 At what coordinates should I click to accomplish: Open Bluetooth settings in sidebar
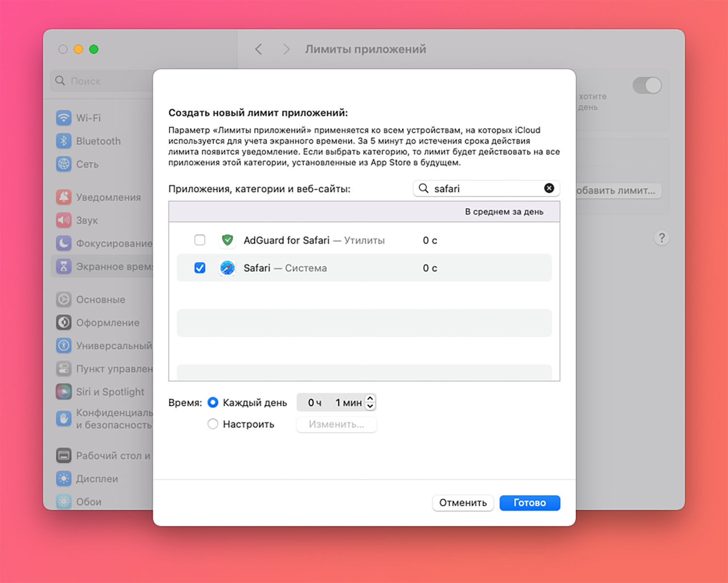pos(98,141)
